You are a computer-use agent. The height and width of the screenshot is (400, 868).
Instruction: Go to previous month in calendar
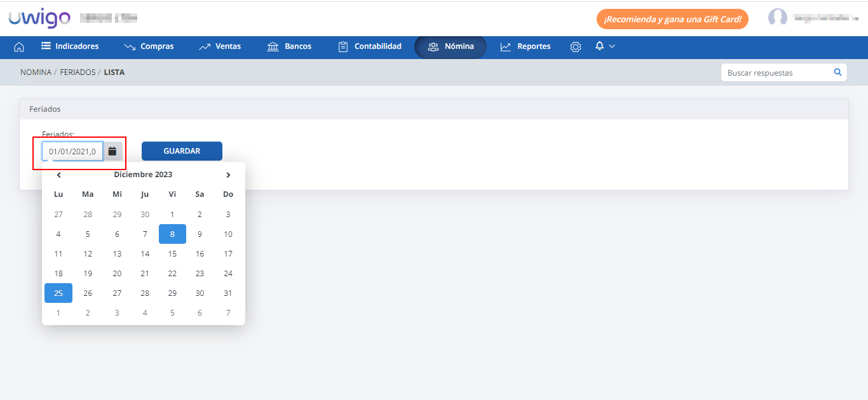point(58,175)
